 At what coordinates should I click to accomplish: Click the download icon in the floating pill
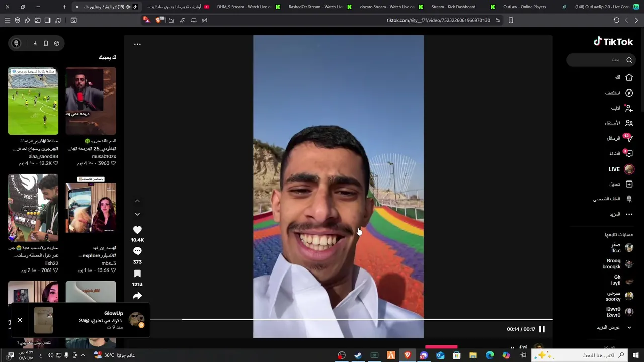[35, 43]
